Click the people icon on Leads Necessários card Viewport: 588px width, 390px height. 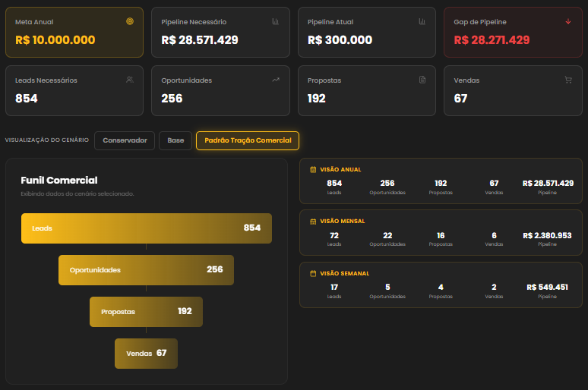[x=130, y=80]
